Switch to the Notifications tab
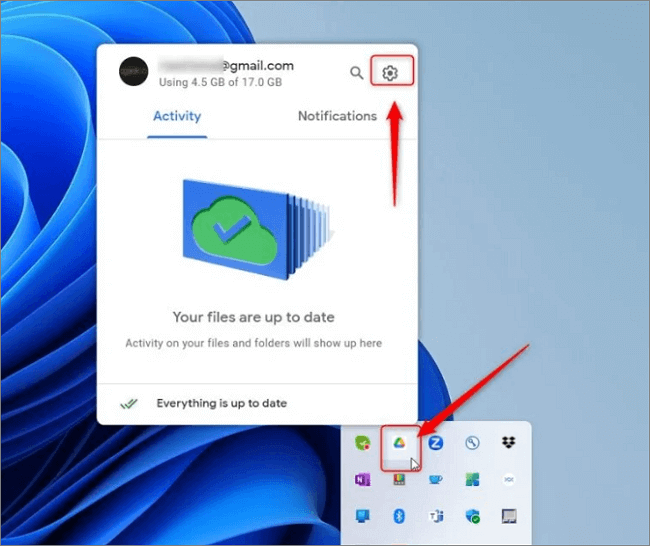 337,116
